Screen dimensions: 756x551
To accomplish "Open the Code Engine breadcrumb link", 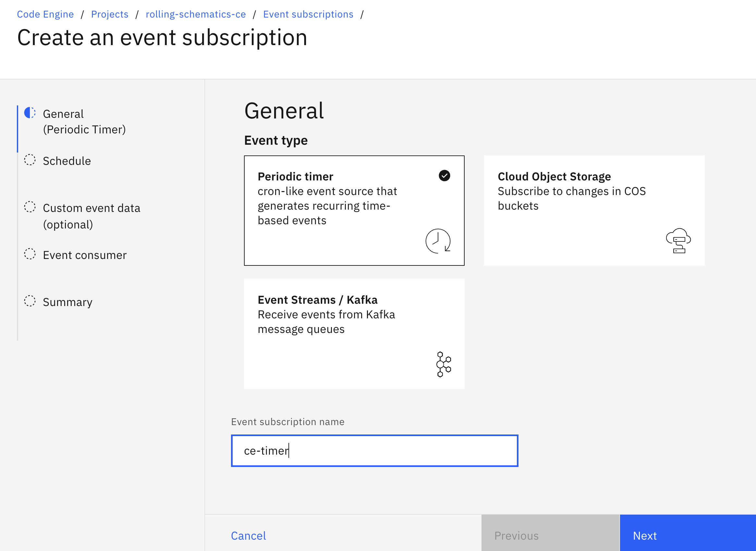I will pos(45,14).
